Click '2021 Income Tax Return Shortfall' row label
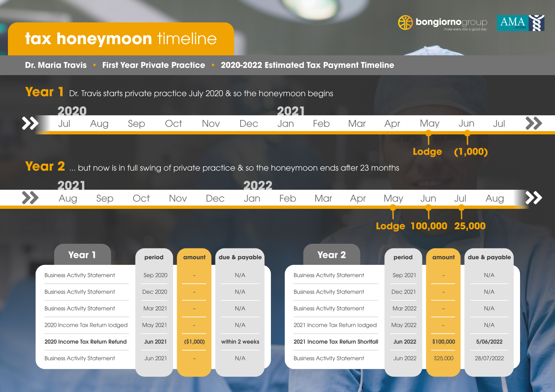Screen dimensions: 555x392 pyautogui.click(x=336, y=342)
